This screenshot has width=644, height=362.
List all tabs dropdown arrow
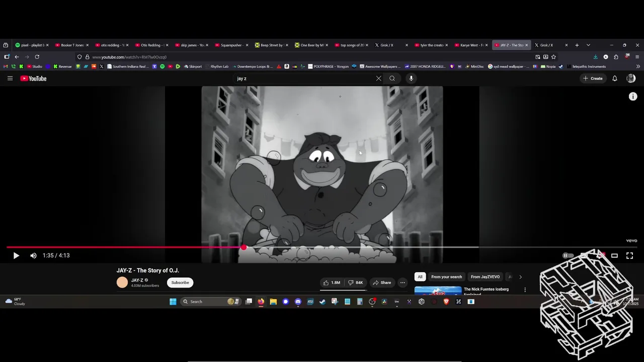pos(588,45)
